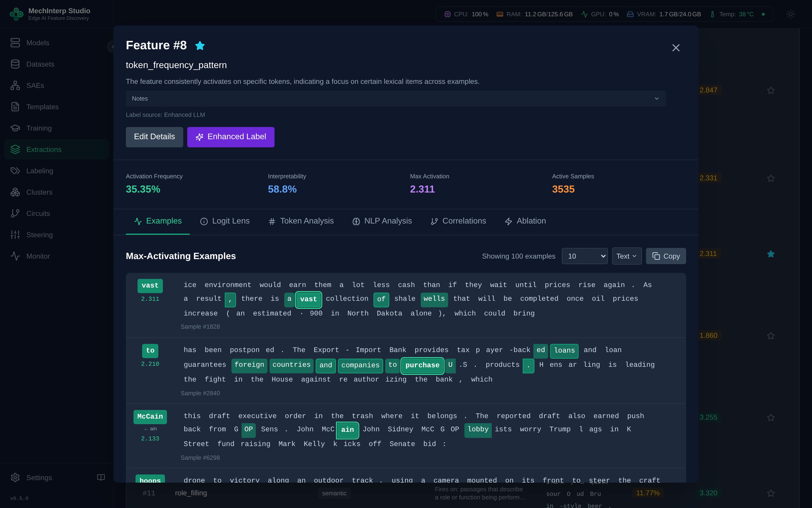Unfavorite Feature #8 with the star

tap(200, 45)
